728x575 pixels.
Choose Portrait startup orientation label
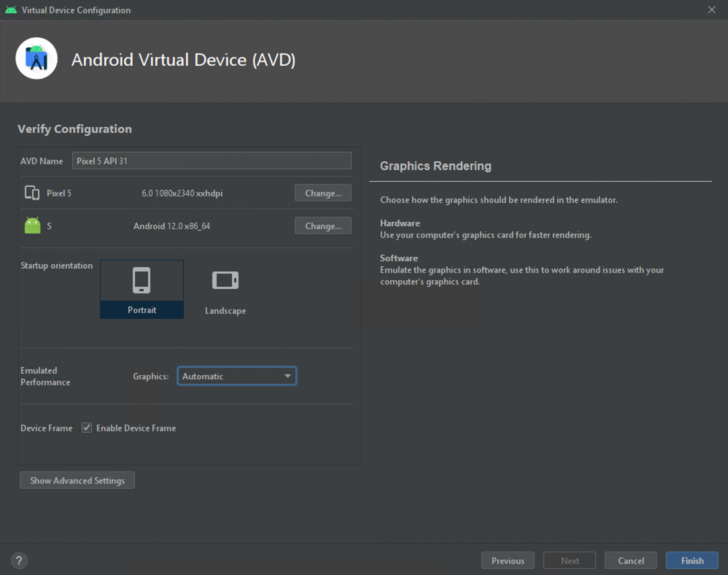click(x=142, y=310)
